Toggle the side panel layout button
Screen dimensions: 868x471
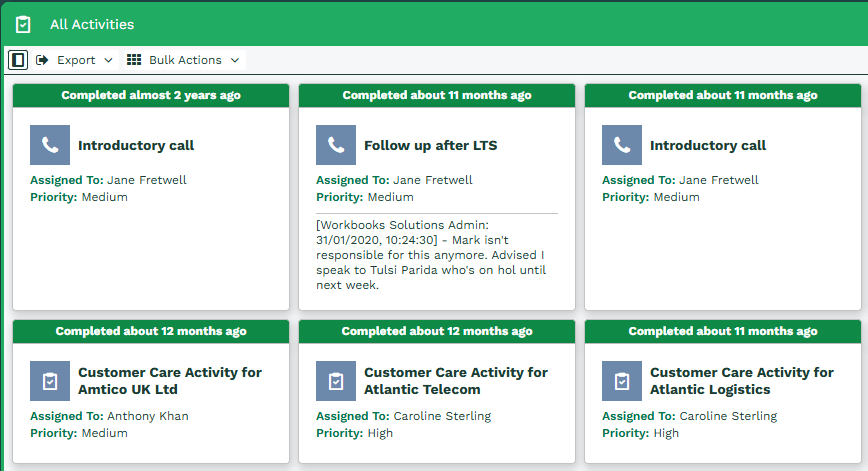coord(18,60)
